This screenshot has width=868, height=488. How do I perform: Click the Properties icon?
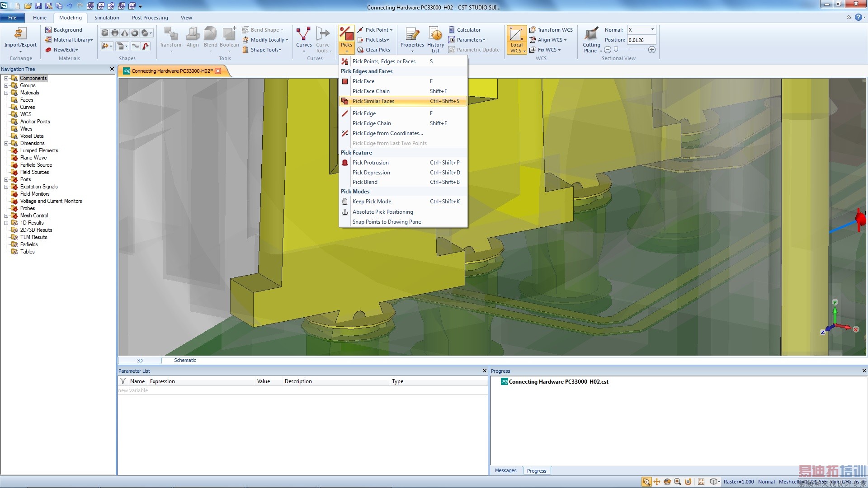coord(412,34)
